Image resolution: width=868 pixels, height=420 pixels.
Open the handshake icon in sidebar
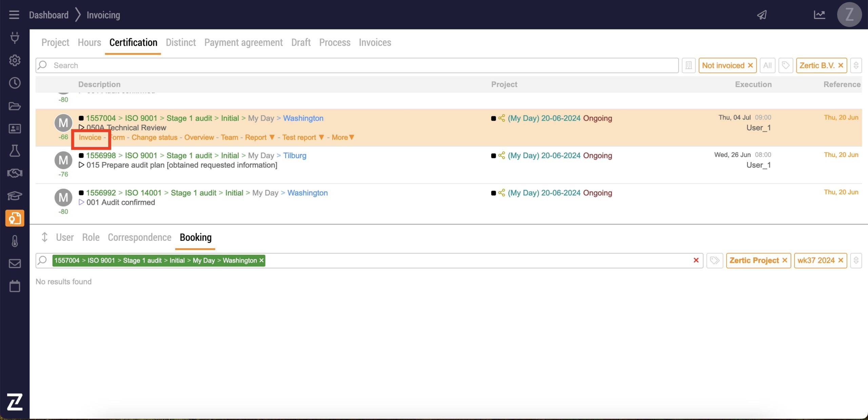tap(15, 173)
